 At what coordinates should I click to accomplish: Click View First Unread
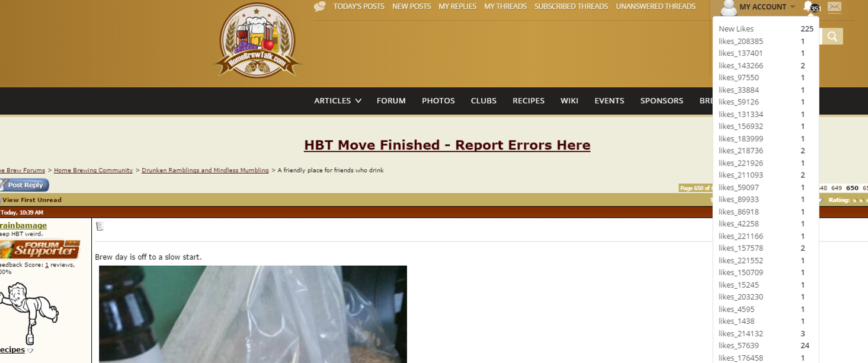[x=32, y=200]
